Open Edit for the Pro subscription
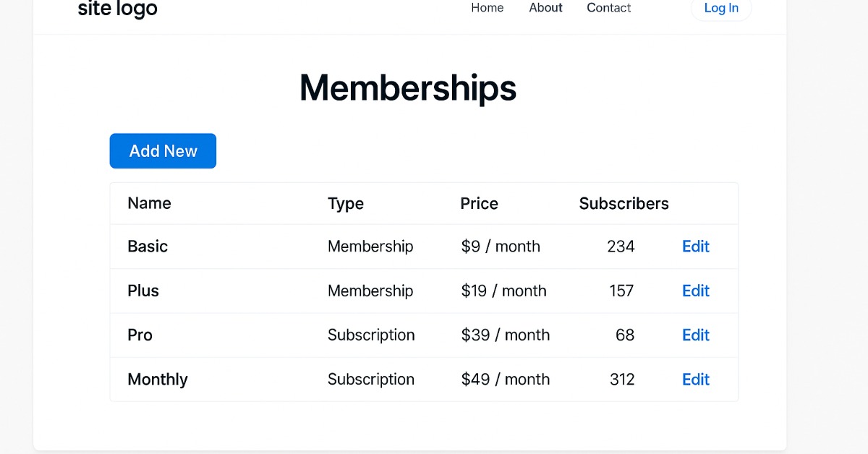Image resolution: width=868 pixels, height=454 pixels. coord(695,335)
